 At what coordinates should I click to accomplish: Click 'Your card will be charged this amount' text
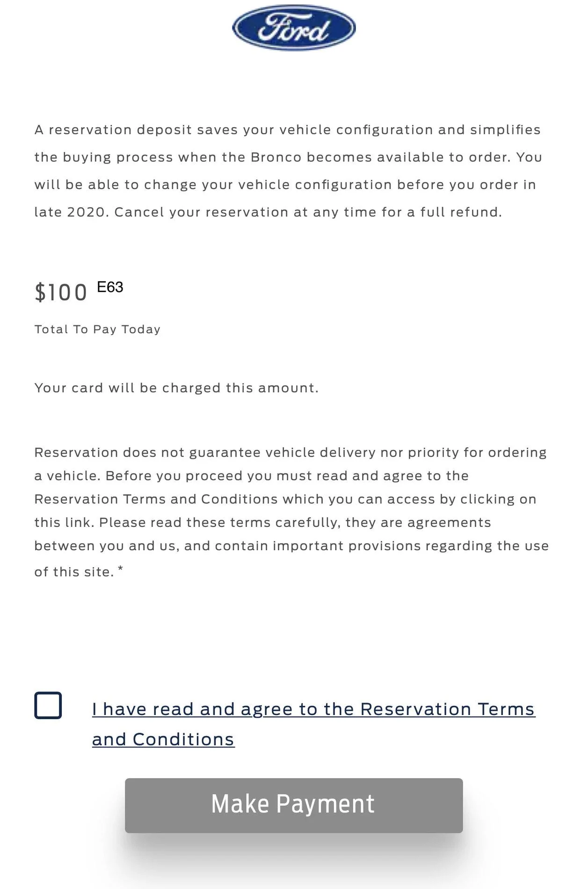(x=176, y=388)
